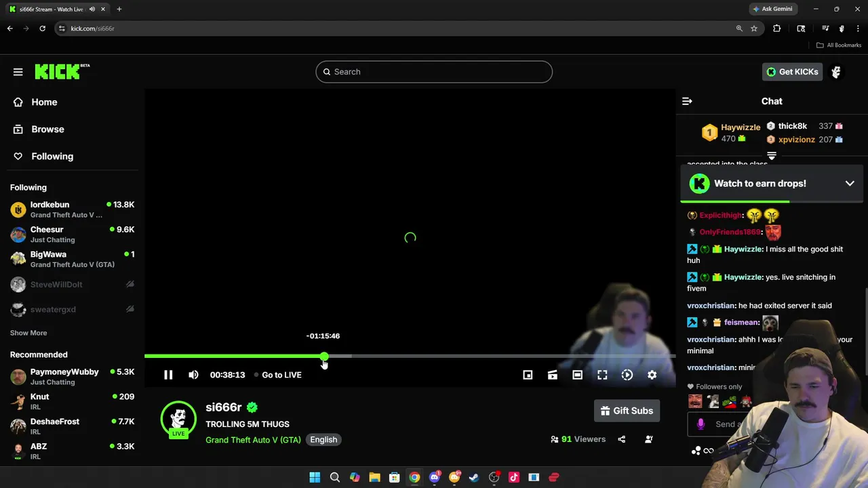
Task: Open the person icon next to share
Action: [x=649, y=439]
